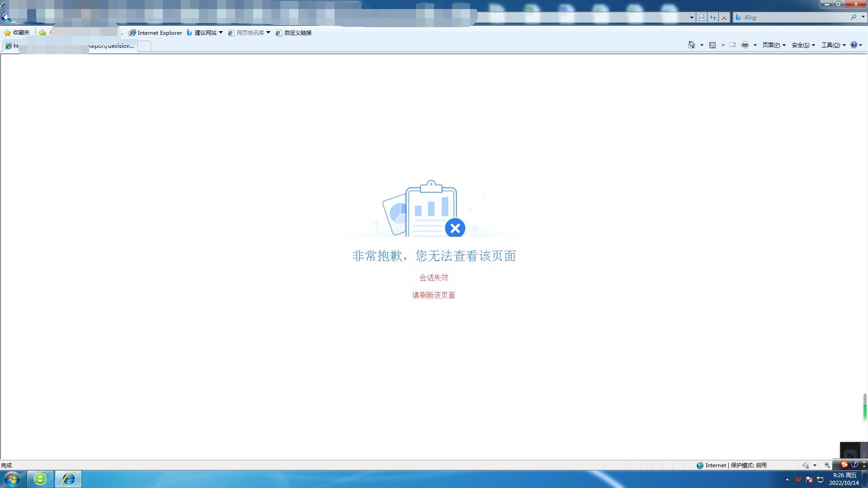
Task: Click the WPS tray icon
Action: tap(798, 479)
